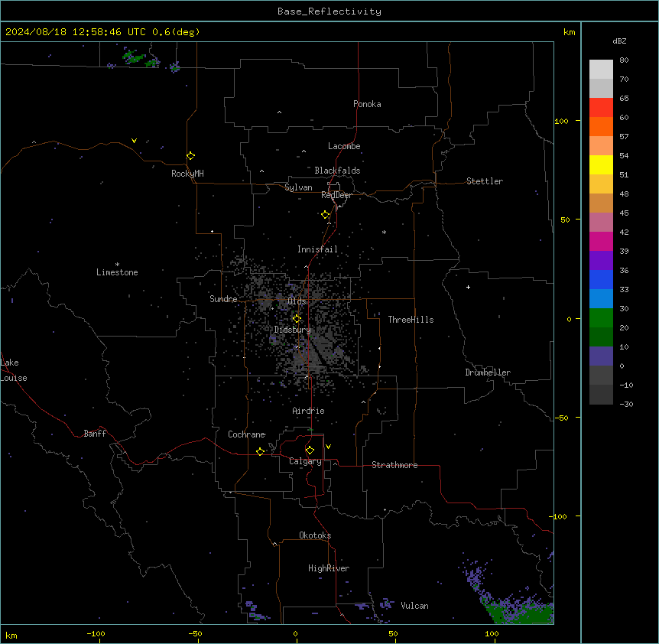This screenshot has height=644, width=659.
Task: Click the yellow diamond marker below Cochrane
Action: (x=260, y=451)
